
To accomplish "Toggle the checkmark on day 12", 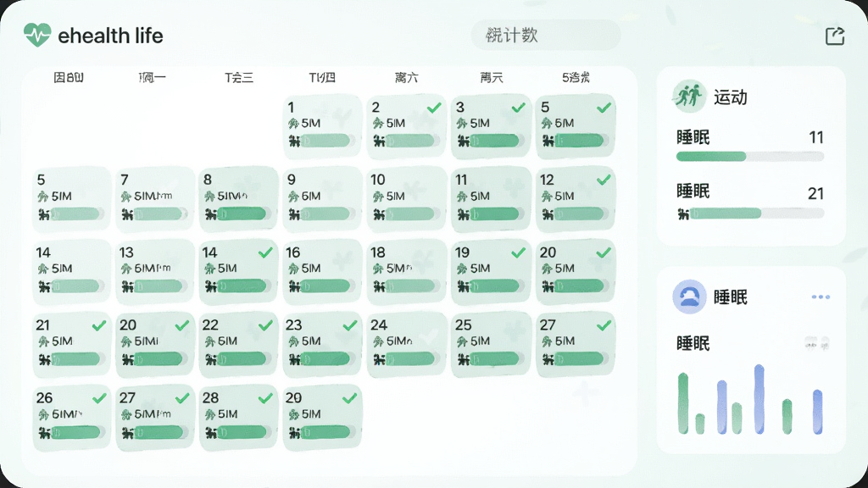I will (604, 180).
